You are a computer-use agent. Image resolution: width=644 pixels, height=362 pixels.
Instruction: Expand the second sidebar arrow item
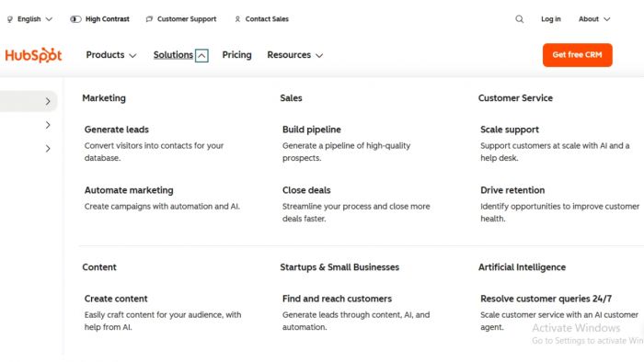pos(48,125)
